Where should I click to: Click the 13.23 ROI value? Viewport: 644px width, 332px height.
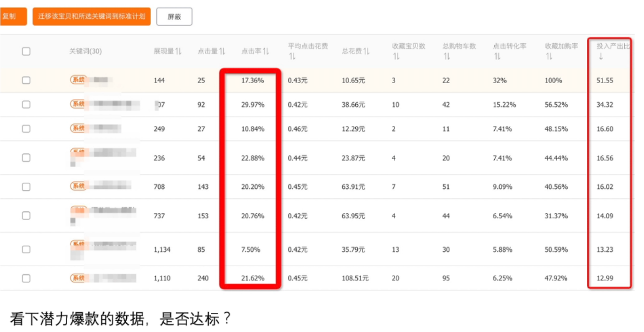[x=605, y=250]
